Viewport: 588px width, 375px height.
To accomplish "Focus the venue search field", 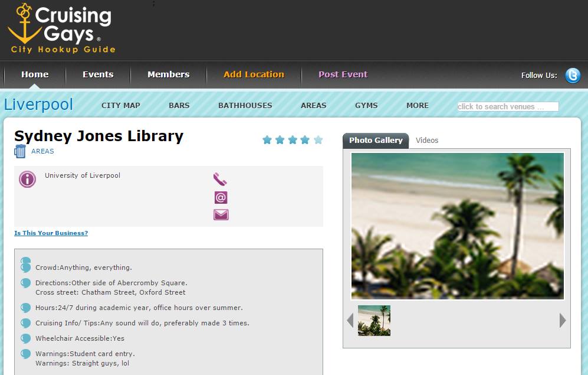I will click(x=508, y=107).
